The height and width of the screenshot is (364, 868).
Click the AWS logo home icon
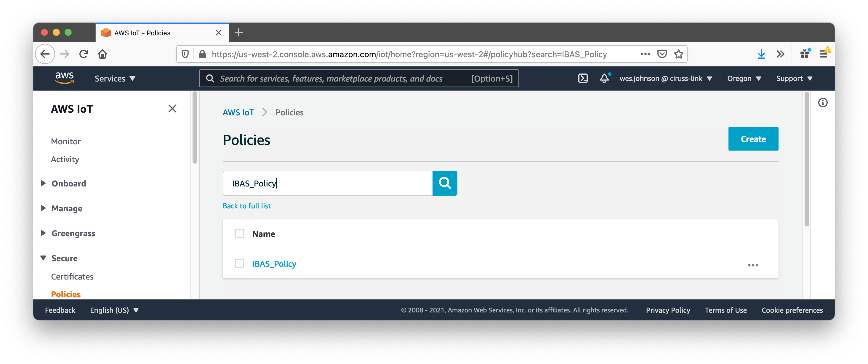point(64,78)
